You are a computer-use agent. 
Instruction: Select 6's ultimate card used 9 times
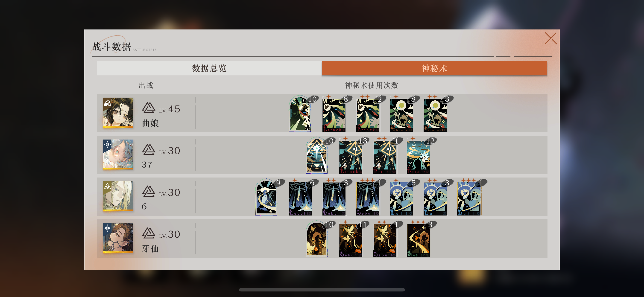pyautogui.click(x=266, y=197)
